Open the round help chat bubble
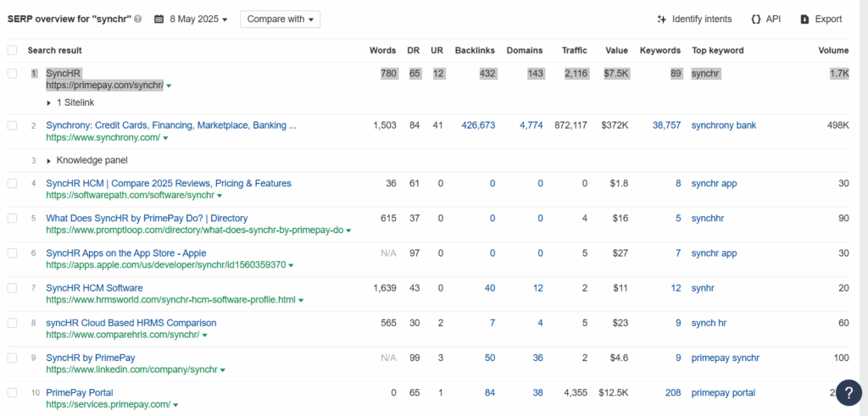 (849, 392)
